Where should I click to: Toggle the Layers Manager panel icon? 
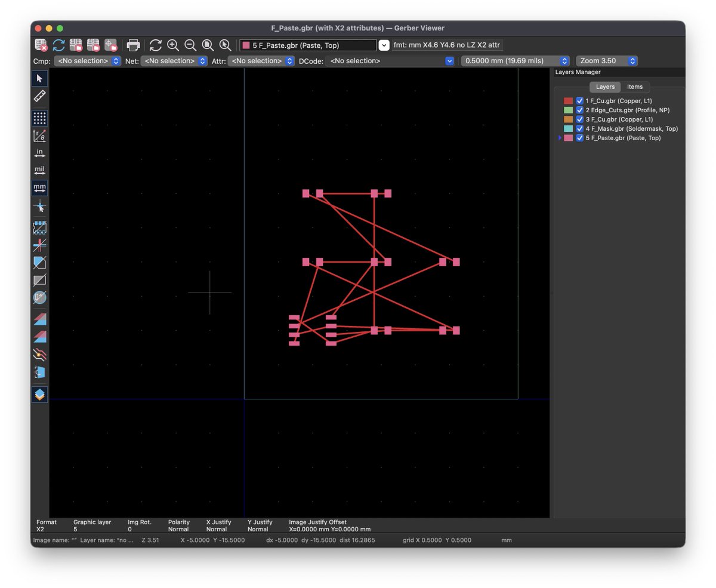click(x=40, y=395)
